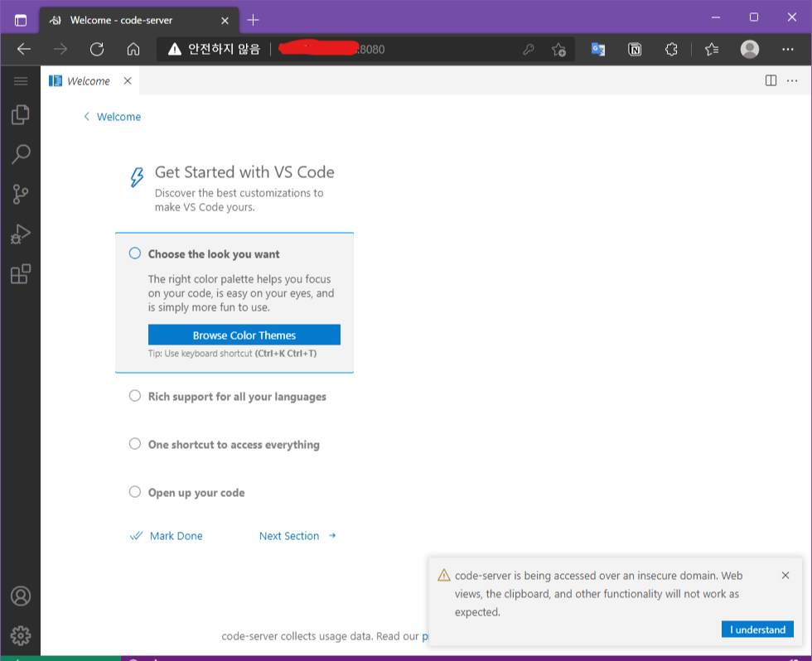Open the Extensions view

click(20, 274)
